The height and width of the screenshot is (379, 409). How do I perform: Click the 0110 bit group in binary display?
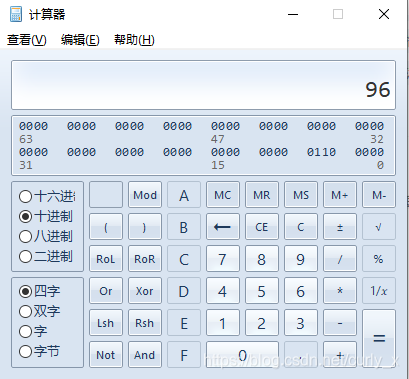pyautogui.click(x=321, y=152)
